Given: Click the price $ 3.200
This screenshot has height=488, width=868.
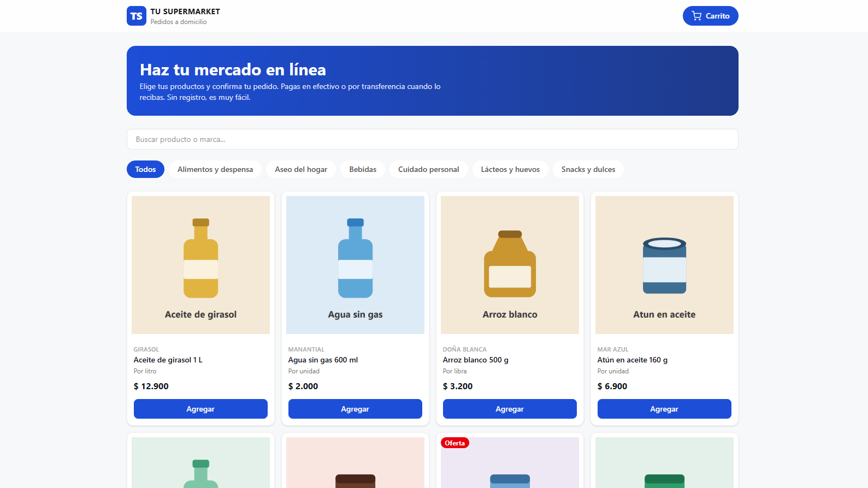Looking at the screenshot, I should pyautogui.click(x=457, y=386).
